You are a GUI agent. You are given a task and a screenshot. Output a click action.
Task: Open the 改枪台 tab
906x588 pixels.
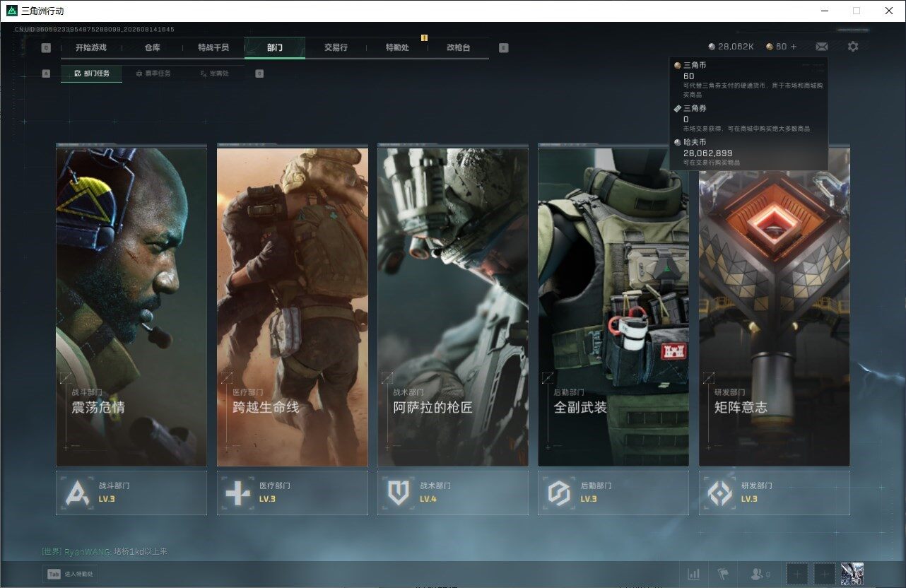(458, 47)
